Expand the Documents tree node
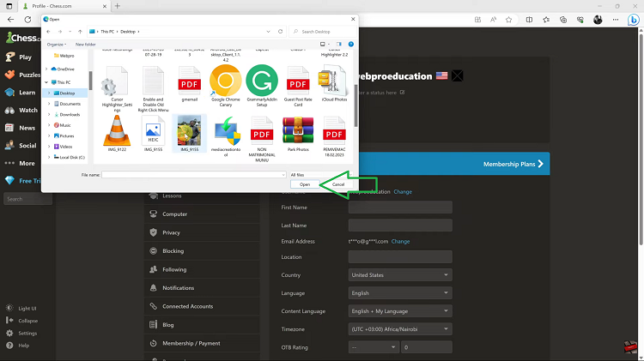This screenshot has height=361, width=644. 49,104
